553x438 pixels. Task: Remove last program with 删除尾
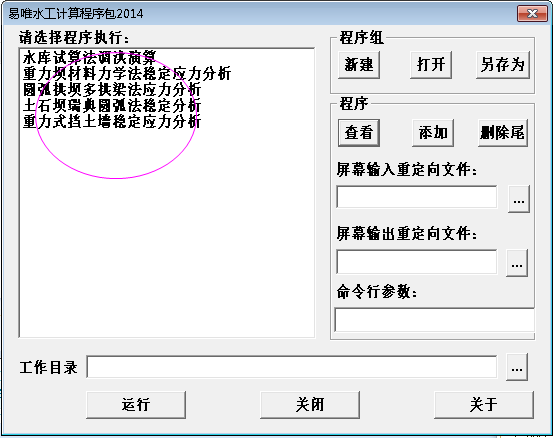[503, 133]
